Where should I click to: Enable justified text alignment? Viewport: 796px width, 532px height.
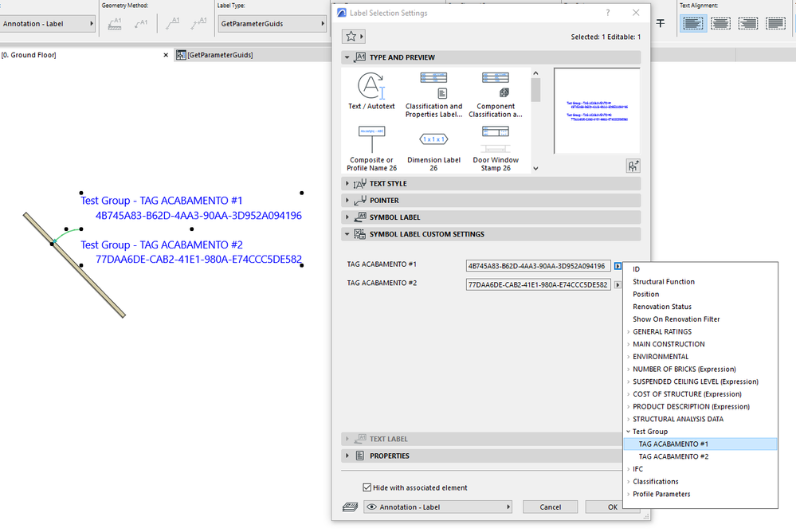pos(774,23)
